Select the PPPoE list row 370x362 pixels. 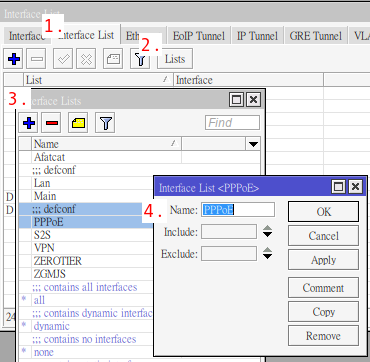tap(86, 222)
